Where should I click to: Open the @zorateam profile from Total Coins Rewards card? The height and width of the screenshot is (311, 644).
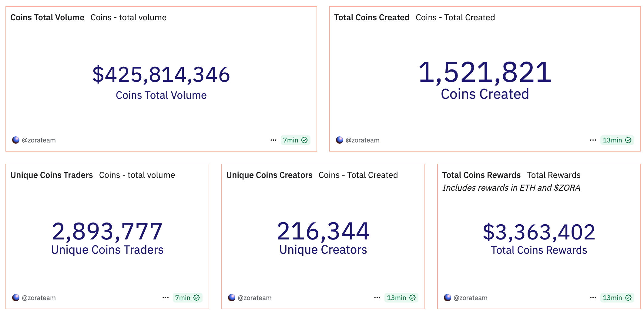click(x=471, y=298)
